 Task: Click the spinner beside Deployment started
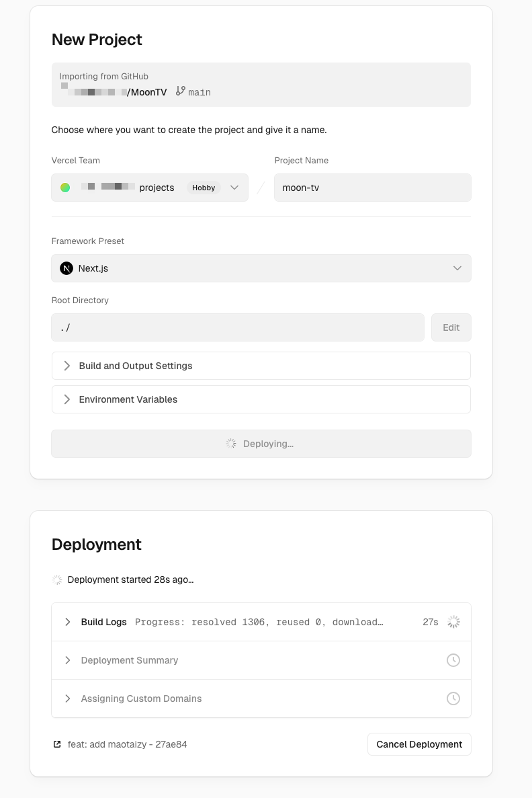[x=58, y=580]
